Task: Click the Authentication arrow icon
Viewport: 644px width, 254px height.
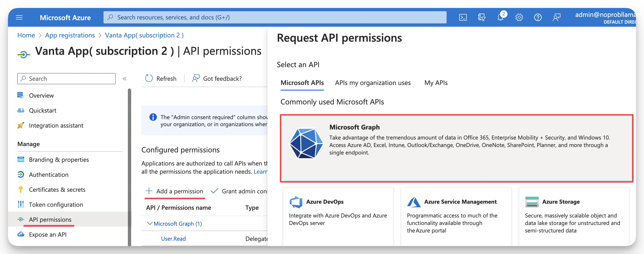Action: click(21, 174)
